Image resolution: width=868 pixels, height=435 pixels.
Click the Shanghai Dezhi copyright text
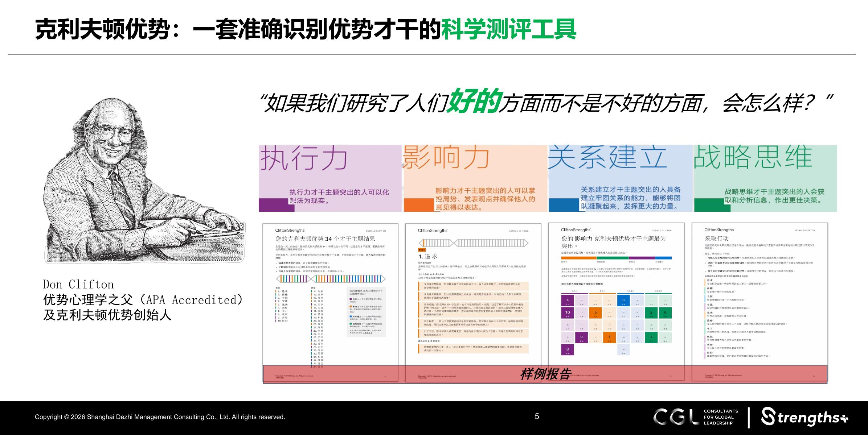pyautogui.click(x=160, y=417)
